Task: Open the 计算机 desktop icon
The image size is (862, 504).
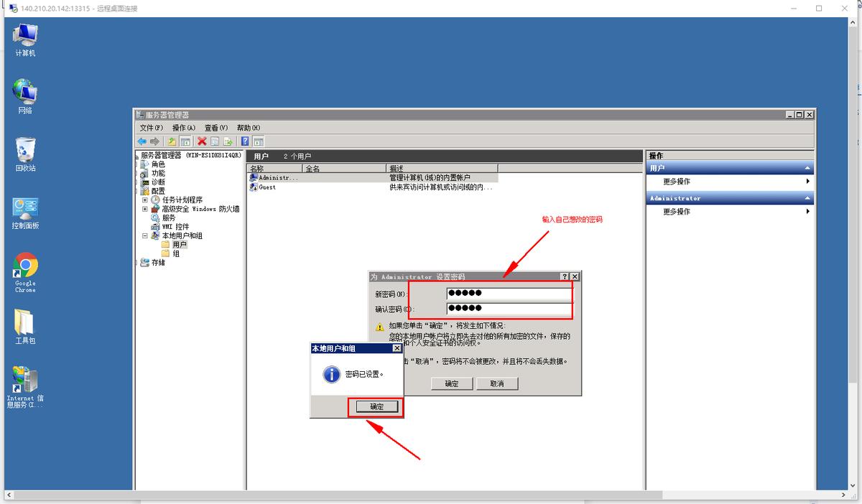Action: coord(25,40)
